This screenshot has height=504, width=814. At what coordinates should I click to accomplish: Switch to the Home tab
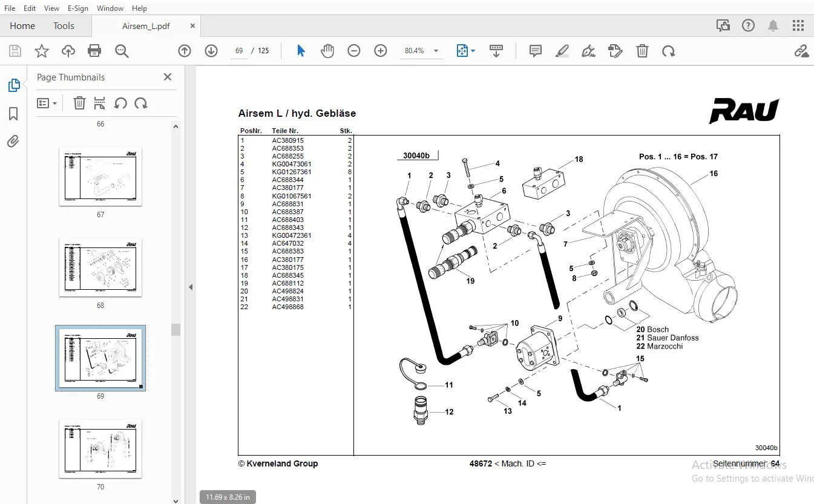(22, 25)
